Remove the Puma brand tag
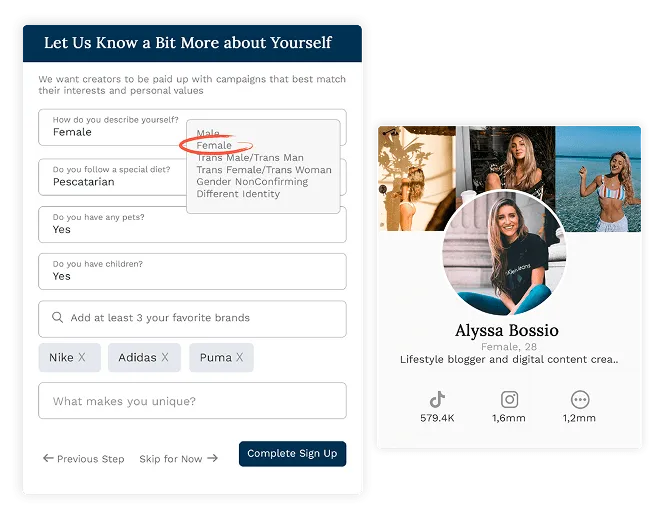Image resolution: width=652 pixels, height=510 pixels. point(240,357)
